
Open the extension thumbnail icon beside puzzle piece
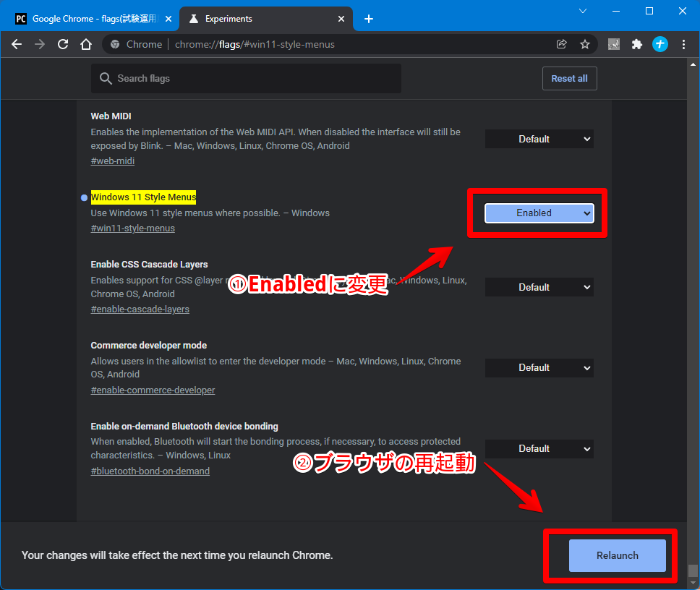click(614, 44)
